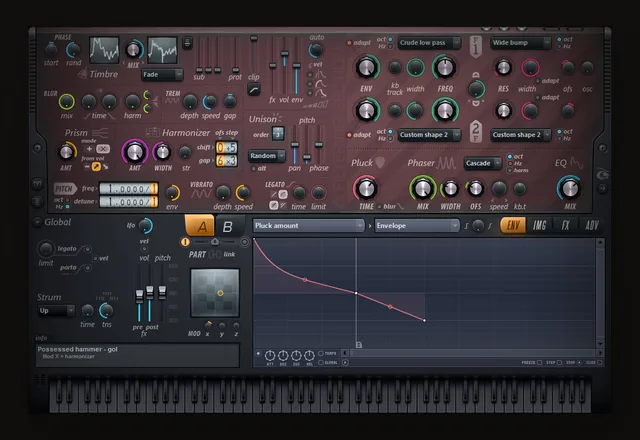Toggle the envelope TEMPO checkbox

[321, 353]
